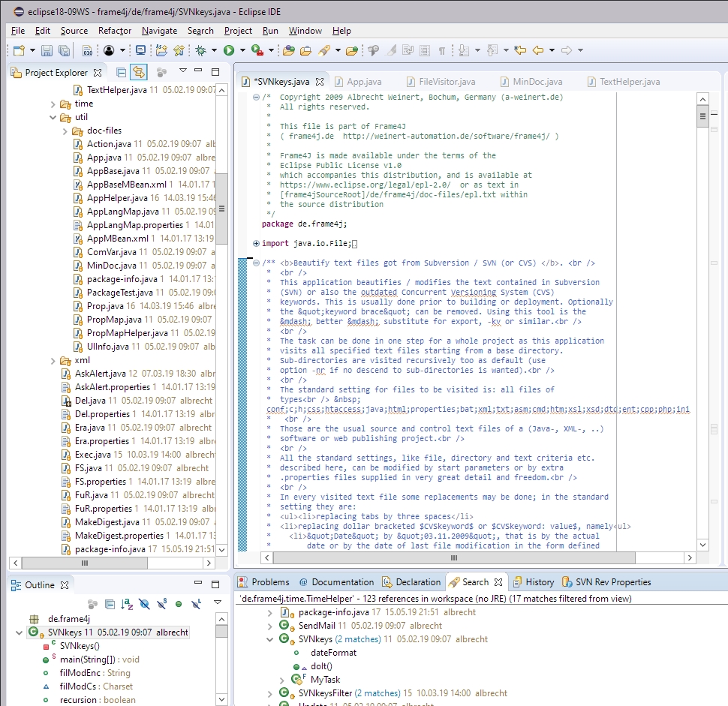Toggle Link with Editor in Project Explorer

tap(139, 73)
